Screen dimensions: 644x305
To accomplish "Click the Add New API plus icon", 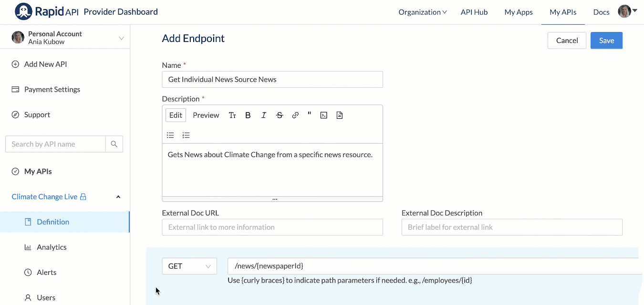I will tap(15, 64).
